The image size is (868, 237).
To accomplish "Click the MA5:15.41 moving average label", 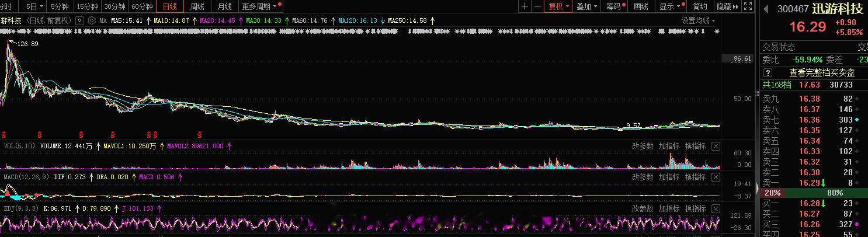I will pyautogui.click(x=127, y=20).
